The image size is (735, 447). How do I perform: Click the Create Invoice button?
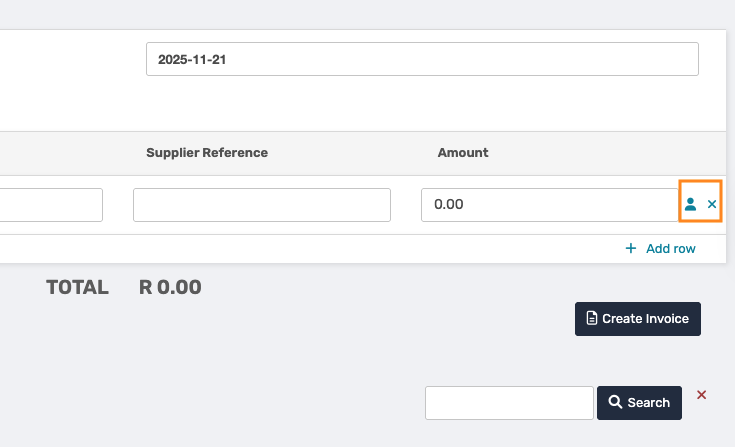pyautogui.click(x=638, y=319)
